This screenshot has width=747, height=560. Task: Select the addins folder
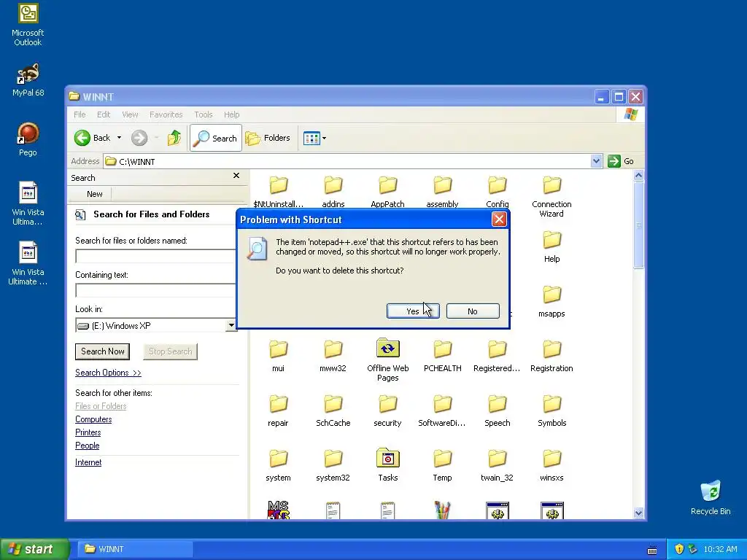click(333, 192)
